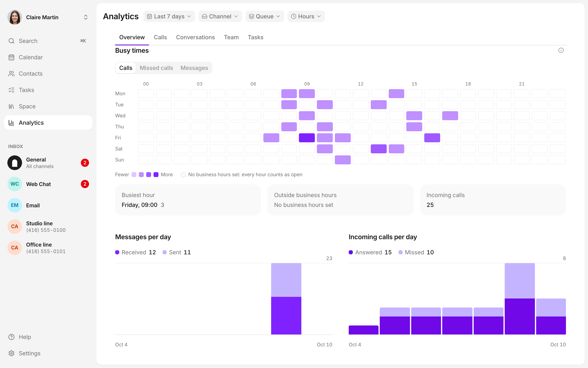
Task: Open Help at sidebar bottom
Action: 48,337
